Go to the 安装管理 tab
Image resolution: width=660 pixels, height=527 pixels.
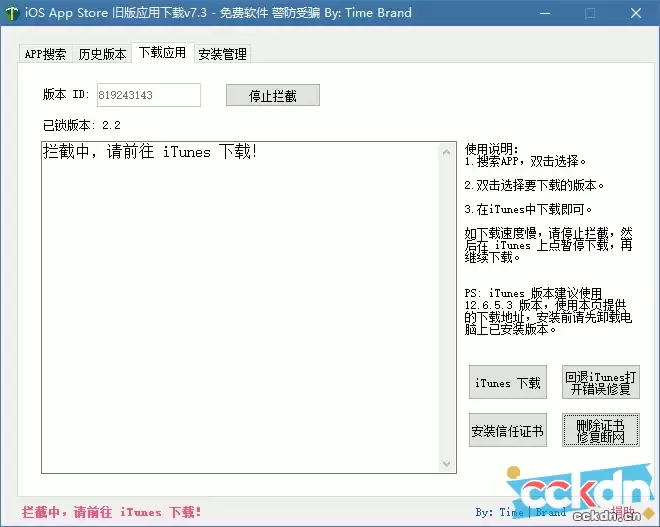(x=223, y=54)
